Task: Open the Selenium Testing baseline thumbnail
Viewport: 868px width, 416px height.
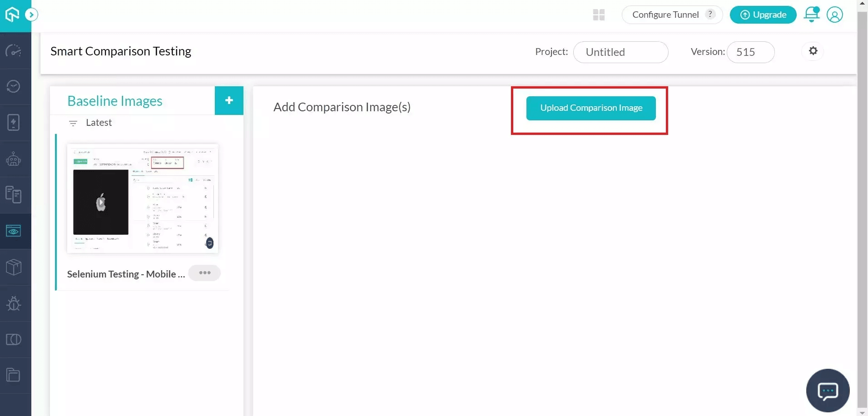Action: [142, 199]
